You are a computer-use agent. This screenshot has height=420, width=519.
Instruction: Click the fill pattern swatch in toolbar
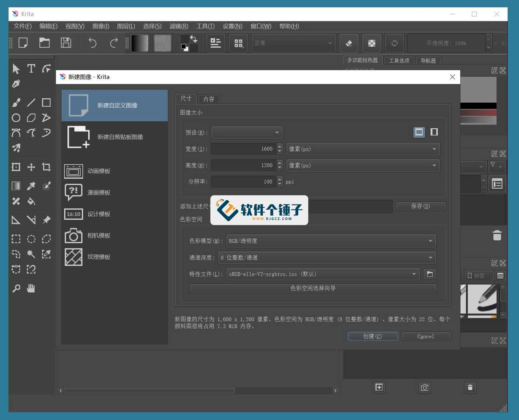click(x=163, y=43)
